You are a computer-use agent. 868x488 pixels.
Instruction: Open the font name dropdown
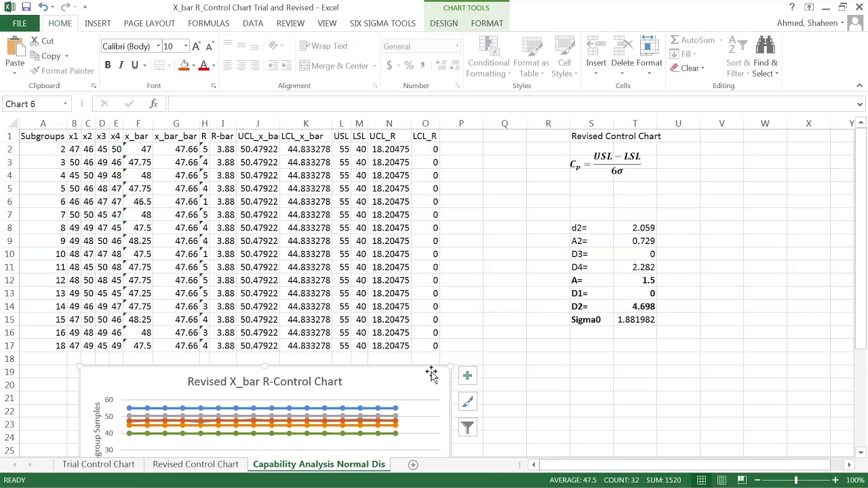click(x=158, y=46)
